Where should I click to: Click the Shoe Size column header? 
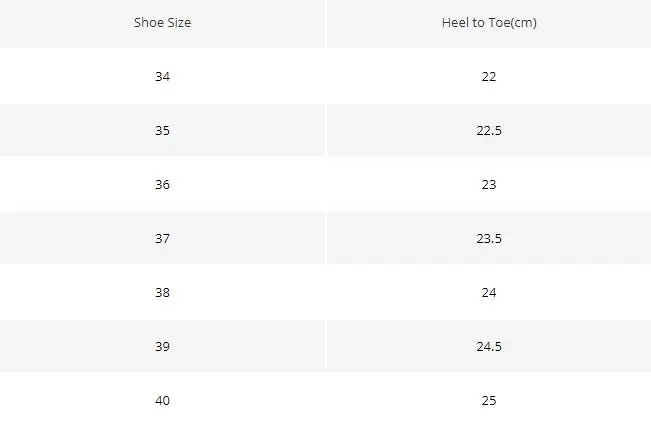[x=162, y=23]
